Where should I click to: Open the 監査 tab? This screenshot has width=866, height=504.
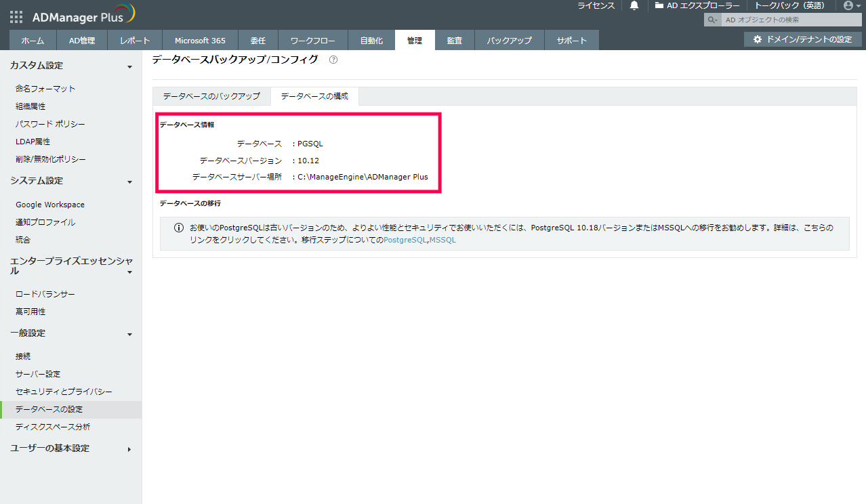pos(455,41)
